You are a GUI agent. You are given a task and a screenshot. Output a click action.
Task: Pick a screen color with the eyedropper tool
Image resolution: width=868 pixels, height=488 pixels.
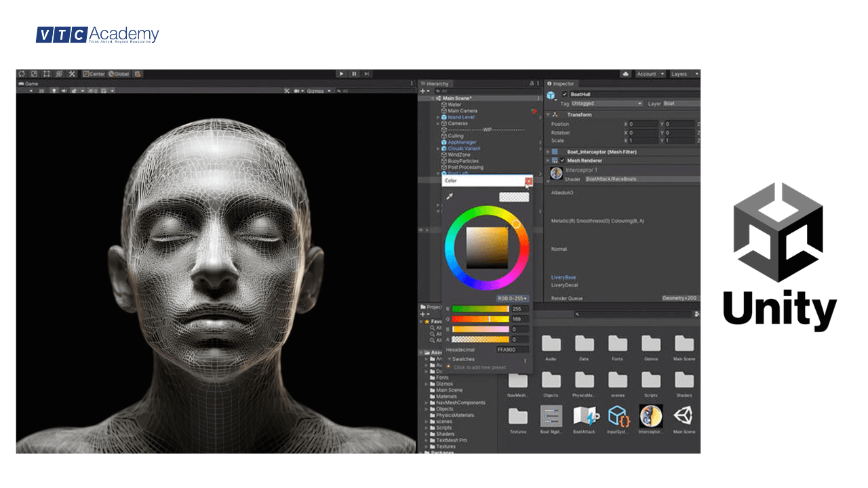click(x=450, y=196)
